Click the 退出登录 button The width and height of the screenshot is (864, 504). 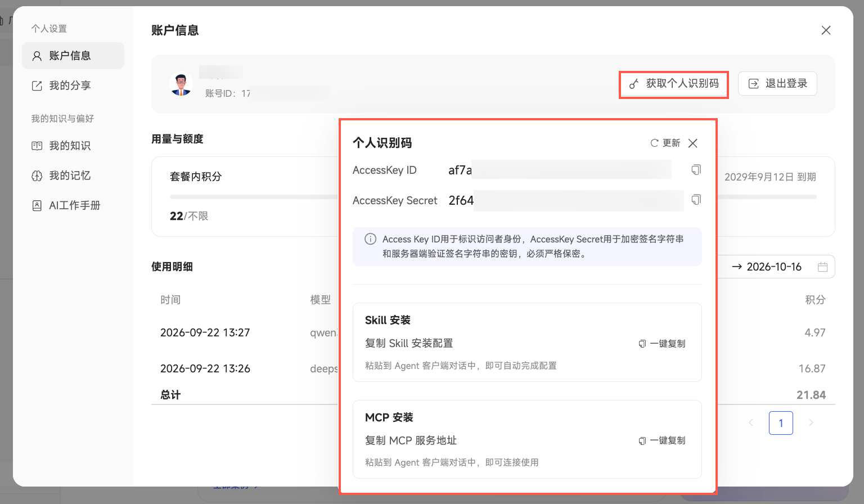pos(777,84)
